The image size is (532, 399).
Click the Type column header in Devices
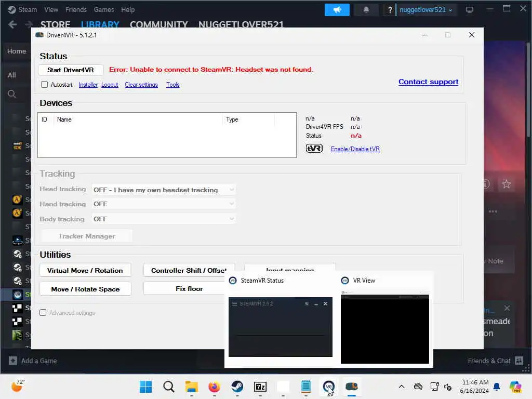248,119
